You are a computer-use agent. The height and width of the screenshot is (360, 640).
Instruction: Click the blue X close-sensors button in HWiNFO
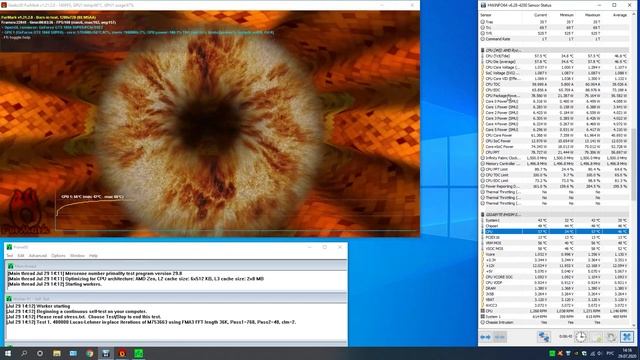(x=627, y=337)
